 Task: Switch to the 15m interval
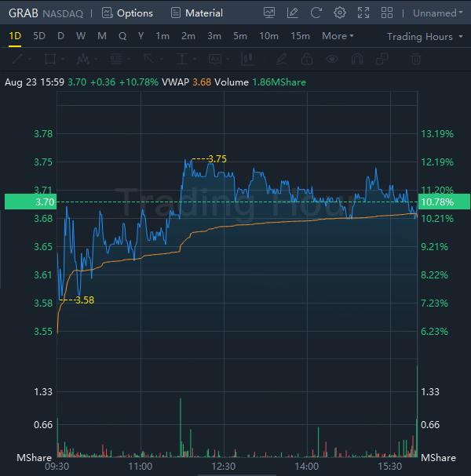tap(300, 36)
